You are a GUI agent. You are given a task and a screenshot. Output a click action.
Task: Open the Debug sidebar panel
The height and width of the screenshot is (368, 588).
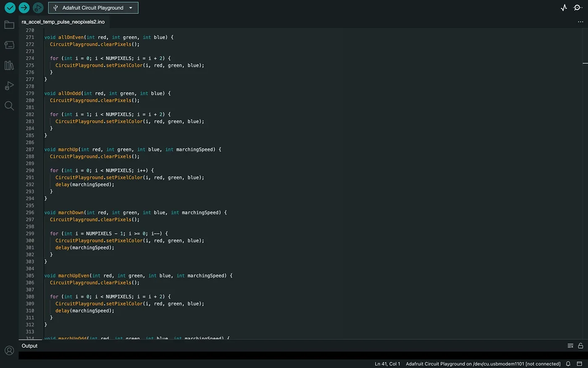pyautogui.click(x=9, y=85)
